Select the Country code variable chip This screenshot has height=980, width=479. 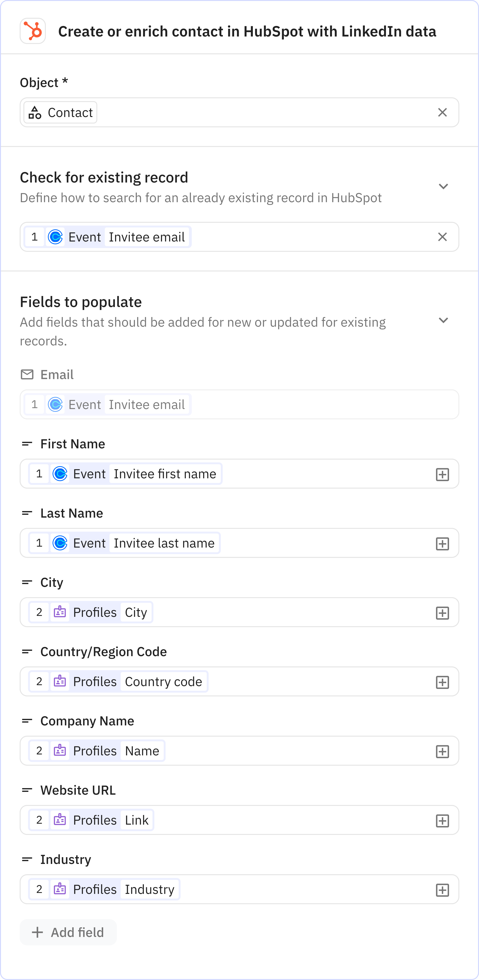click(118, 681)
